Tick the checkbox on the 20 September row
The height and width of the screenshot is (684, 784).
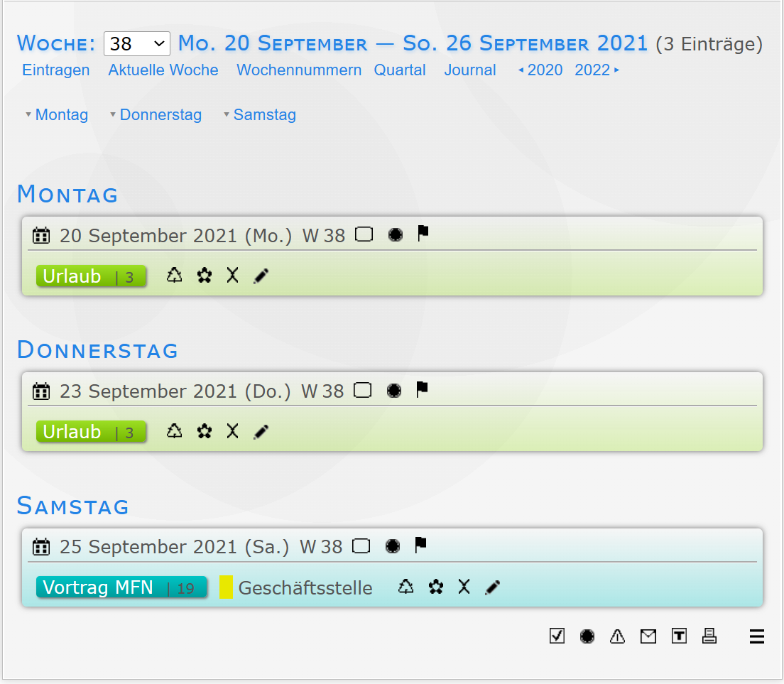pyautogui.click(x=364, y=234)
